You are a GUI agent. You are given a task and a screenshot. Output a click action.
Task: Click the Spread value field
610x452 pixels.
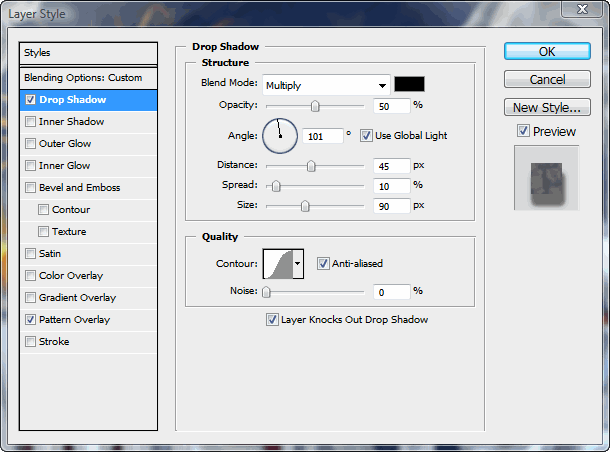[392, 186]
